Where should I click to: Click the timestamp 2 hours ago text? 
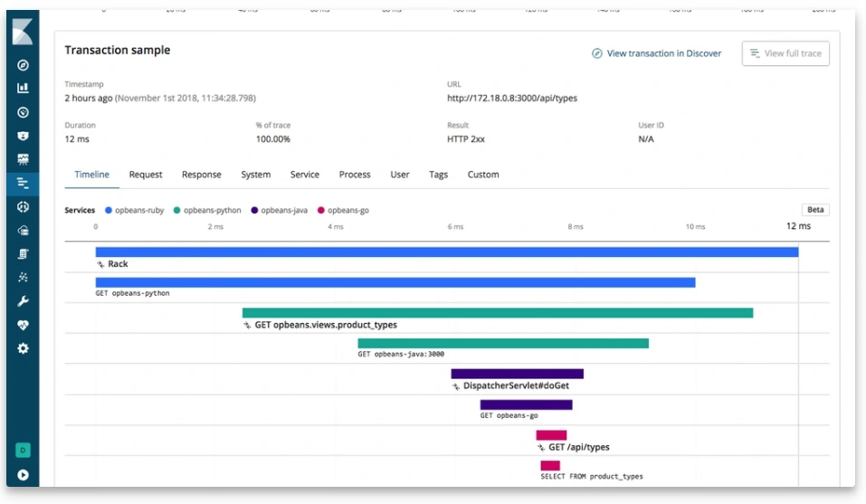click(x=89, y=99)
